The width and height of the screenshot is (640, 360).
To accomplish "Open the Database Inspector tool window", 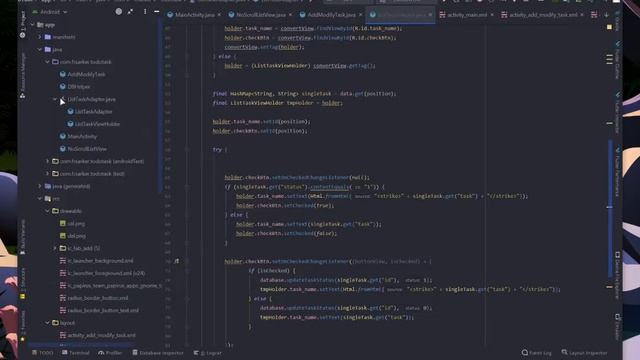I will pos(158,353).
